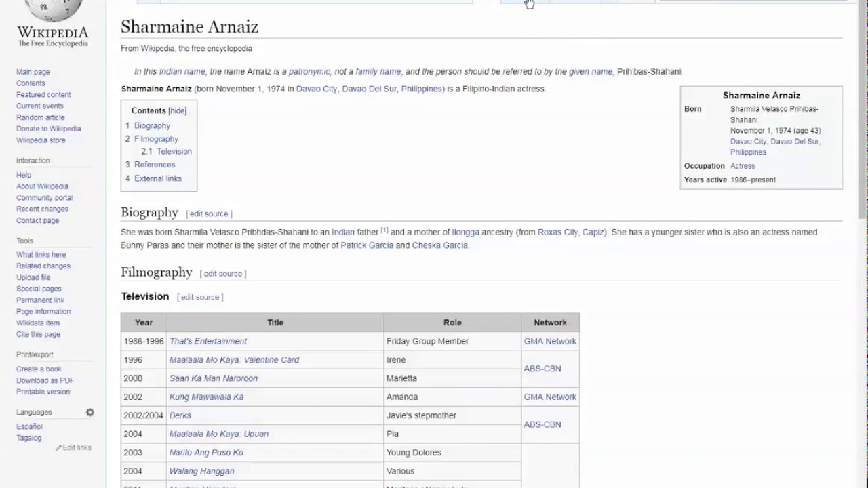Click What links here
868x488 pixels.
41,255
